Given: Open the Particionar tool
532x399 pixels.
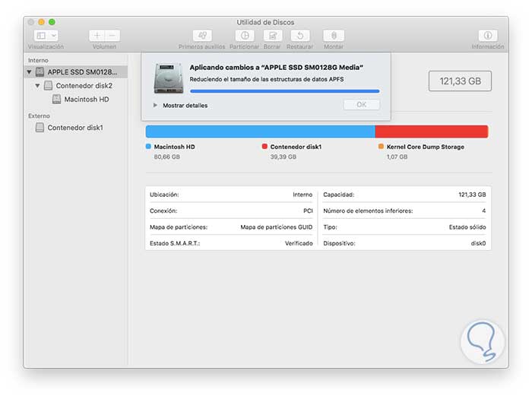Looking at the screenshot, I should click(x=245, y=35).
